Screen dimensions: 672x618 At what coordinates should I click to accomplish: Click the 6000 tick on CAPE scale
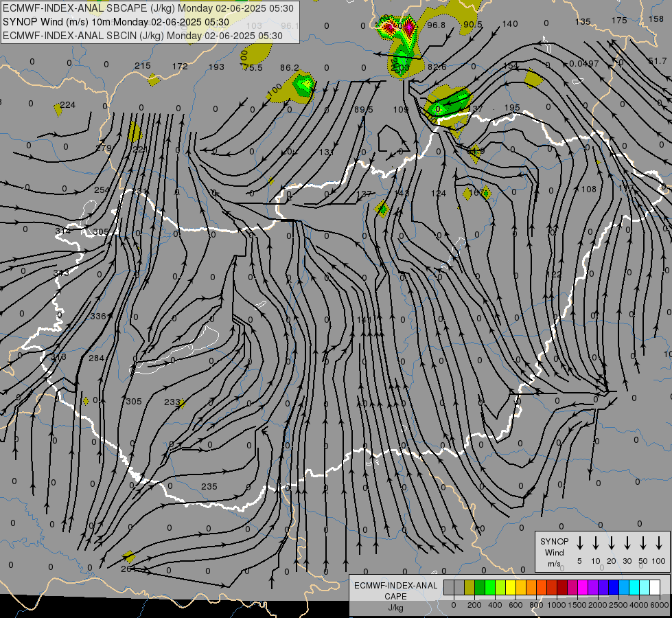[x=659, y=605]
